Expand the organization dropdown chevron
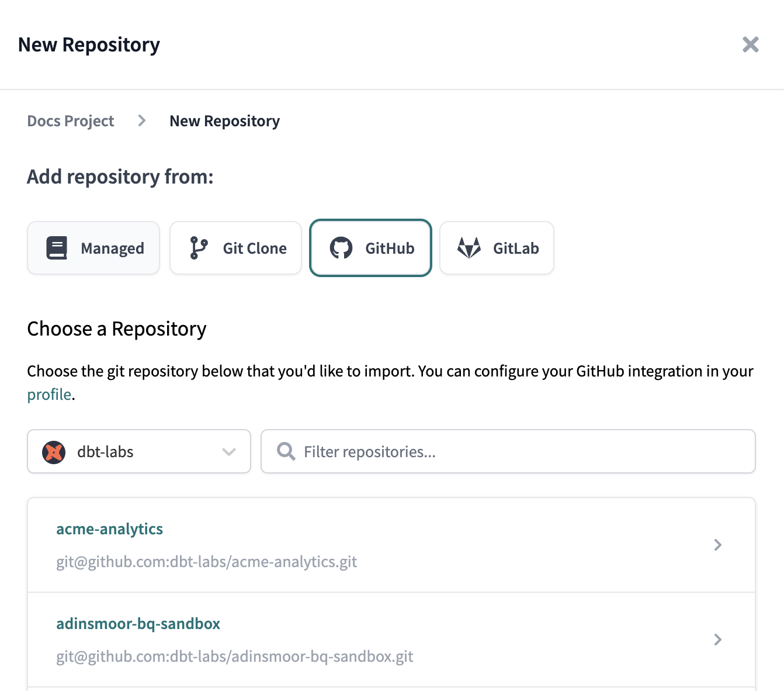 pyautogui.click(x=229, y=452)
